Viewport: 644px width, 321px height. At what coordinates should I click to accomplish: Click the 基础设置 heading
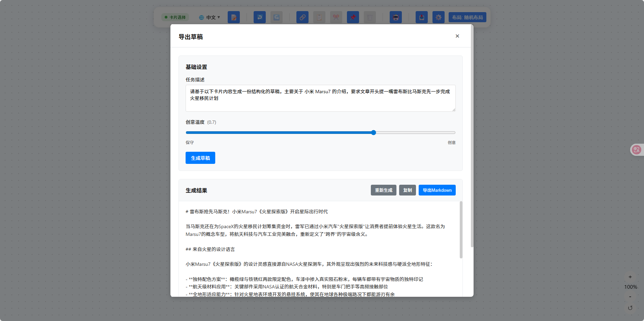(196, 67)
